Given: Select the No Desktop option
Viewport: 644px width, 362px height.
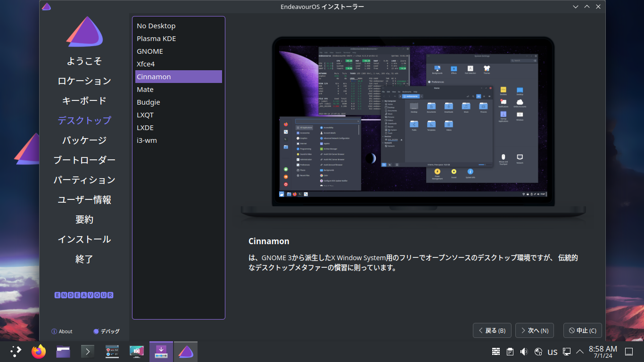Looking at the screenshot, I should [x=179, y=26].
